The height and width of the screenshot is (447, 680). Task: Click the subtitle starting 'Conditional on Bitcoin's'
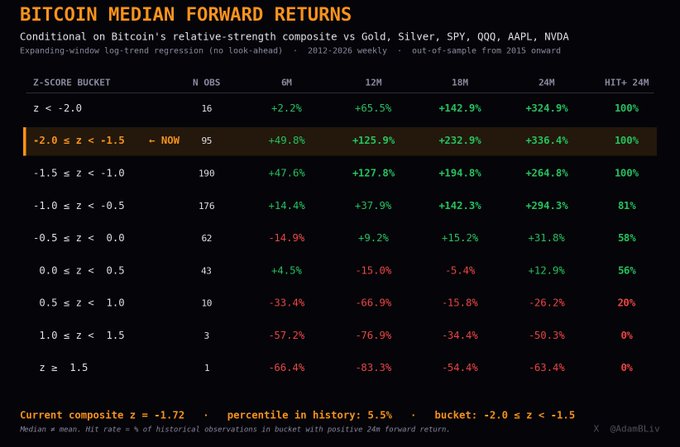(x=294, y=36)
